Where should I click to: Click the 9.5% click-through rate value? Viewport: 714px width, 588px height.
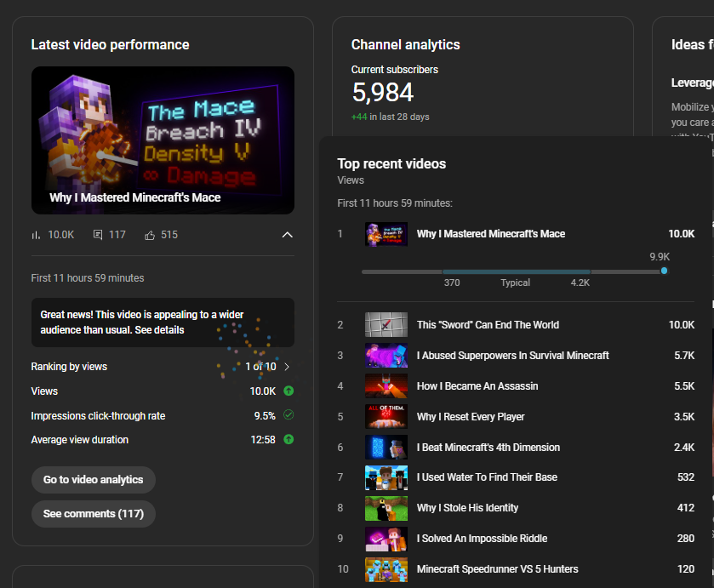(265, 416)
